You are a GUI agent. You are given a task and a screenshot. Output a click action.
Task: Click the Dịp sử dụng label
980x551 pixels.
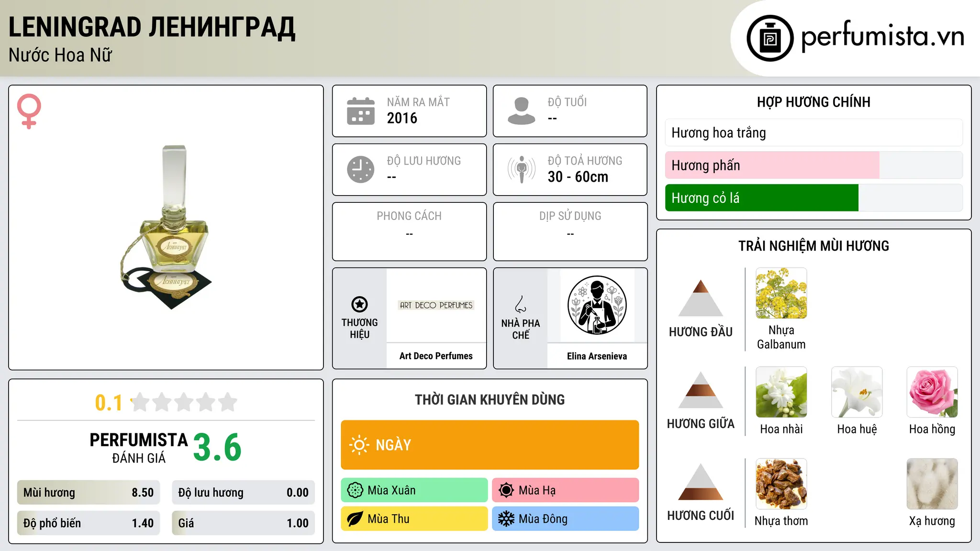570,216
